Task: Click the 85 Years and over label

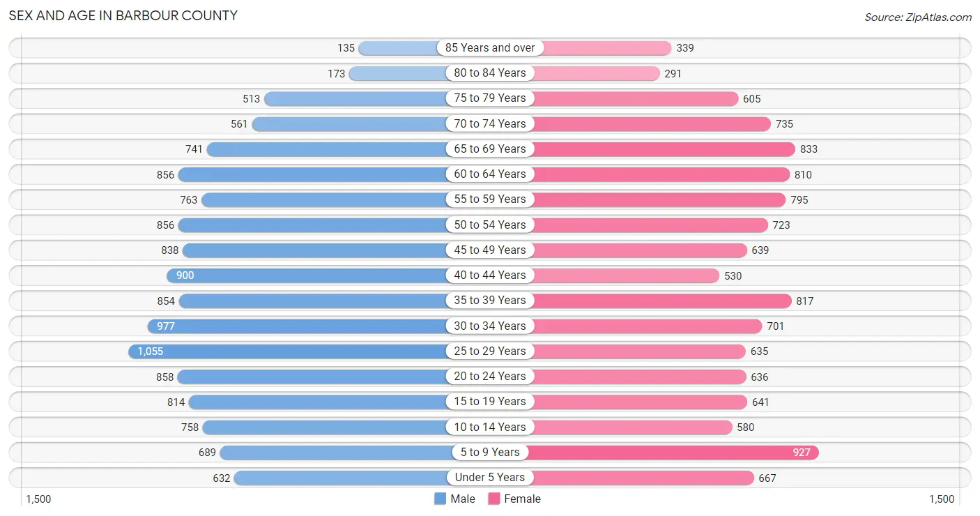Action: (x=490, y=48)
